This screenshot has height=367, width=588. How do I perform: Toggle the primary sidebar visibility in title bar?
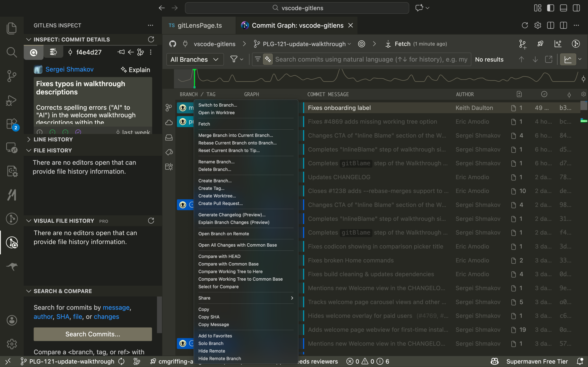click(550, 8)
